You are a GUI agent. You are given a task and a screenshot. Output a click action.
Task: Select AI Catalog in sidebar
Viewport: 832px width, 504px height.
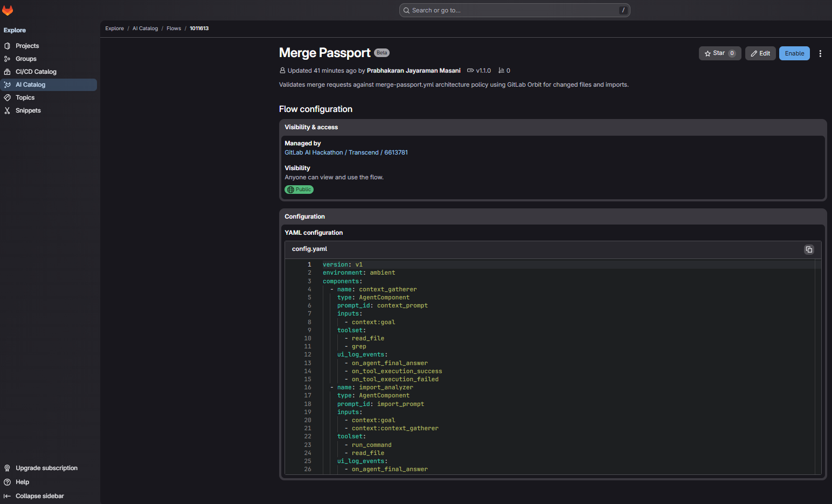[50, 85]
